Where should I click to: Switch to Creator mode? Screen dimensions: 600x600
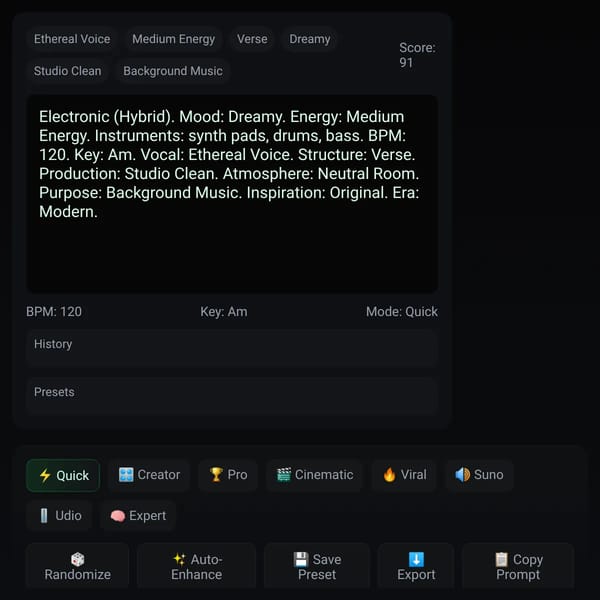click(x=149, y=475)
